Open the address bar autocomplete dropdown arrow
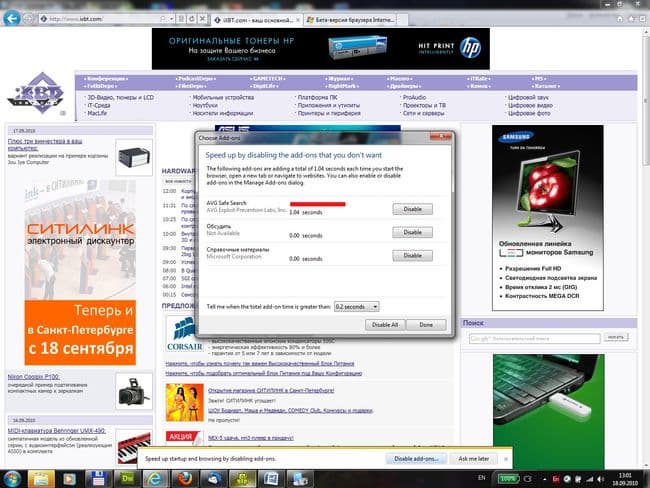 [172, 19]
